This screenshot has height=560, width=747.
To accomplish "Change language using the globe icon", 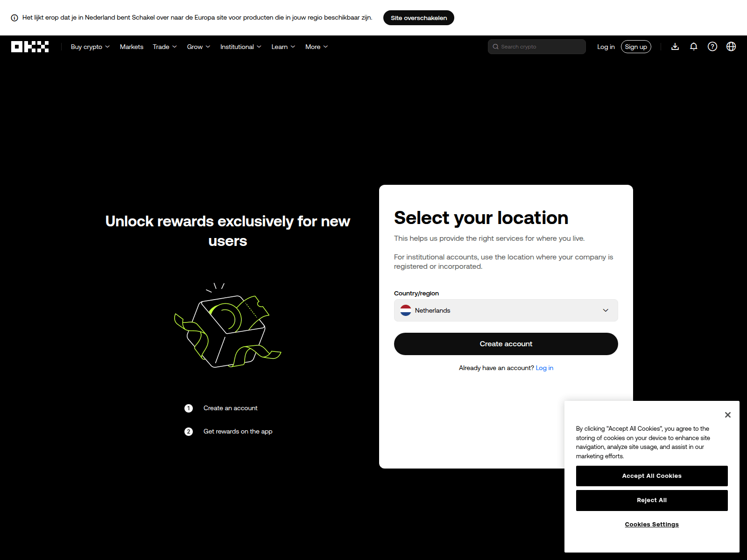I will point(731,46).
